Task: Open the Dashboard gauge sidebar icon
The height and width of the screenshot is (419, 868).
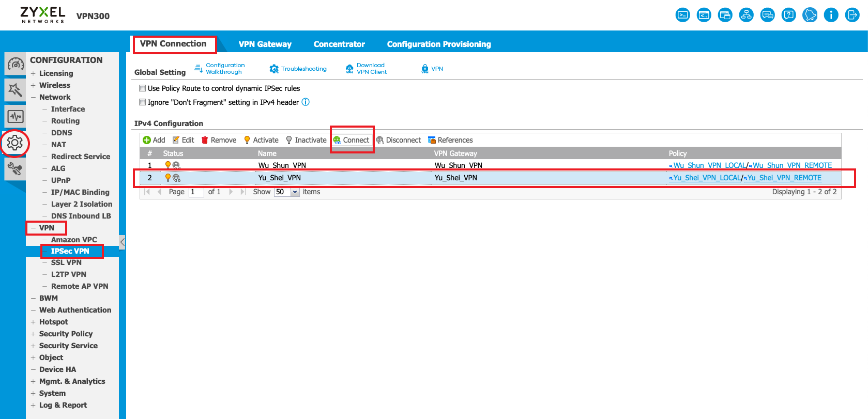Action: click(15, 65)
